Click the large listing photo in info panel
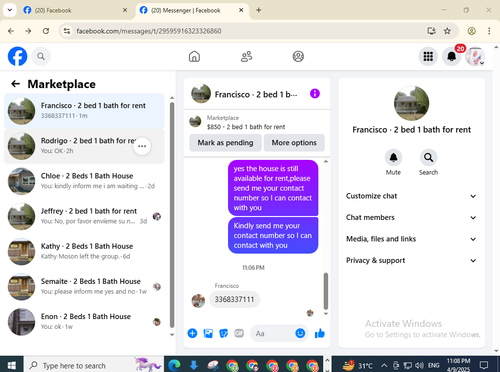The image size is (500, 372). [x=411, y=103]
